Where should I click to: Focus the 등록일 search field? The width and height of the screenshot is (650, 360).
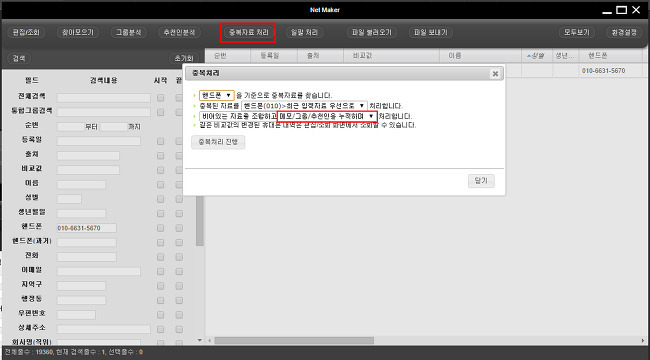(99, 141)
